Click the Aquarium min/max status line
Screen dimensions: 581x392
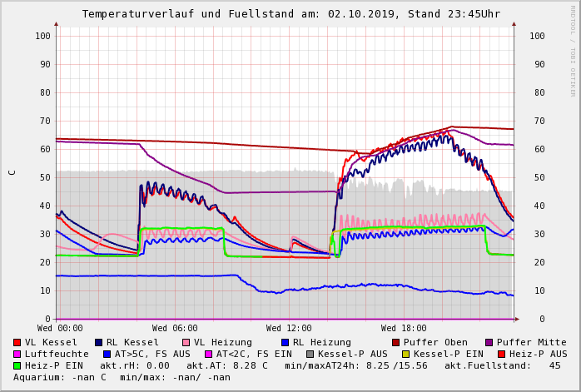click(x=122, y=378)
